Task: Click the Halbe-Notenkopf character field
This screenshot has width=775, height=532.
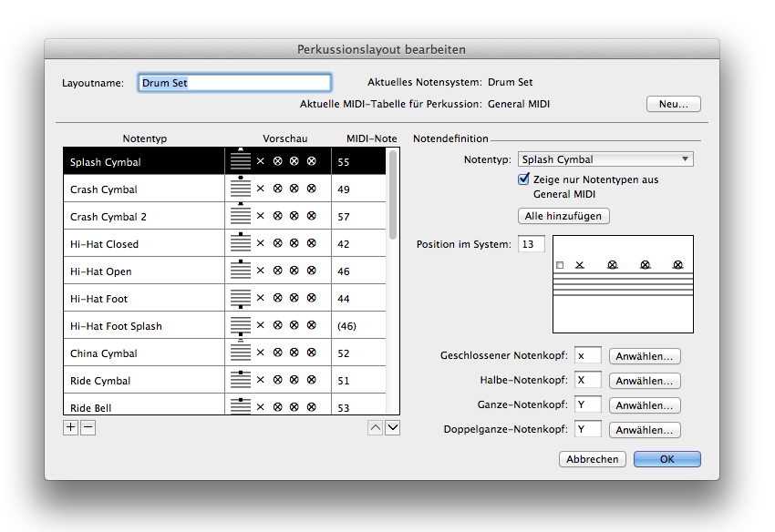Action: (x=588, y=380)
